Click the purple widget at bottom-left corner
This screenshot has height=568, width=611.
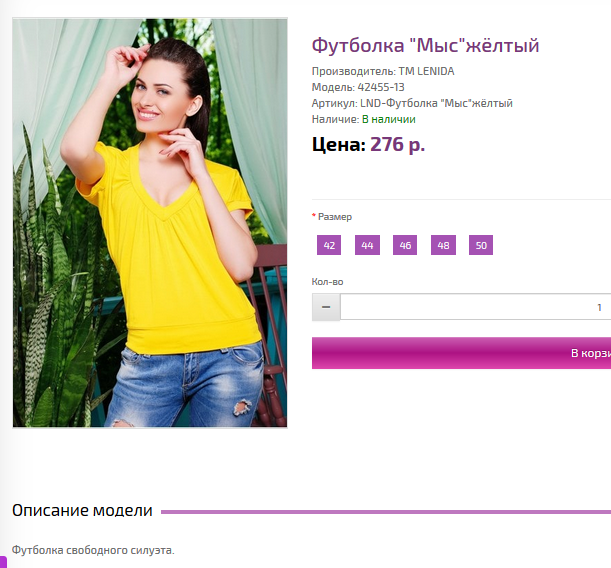click(3, 562)
